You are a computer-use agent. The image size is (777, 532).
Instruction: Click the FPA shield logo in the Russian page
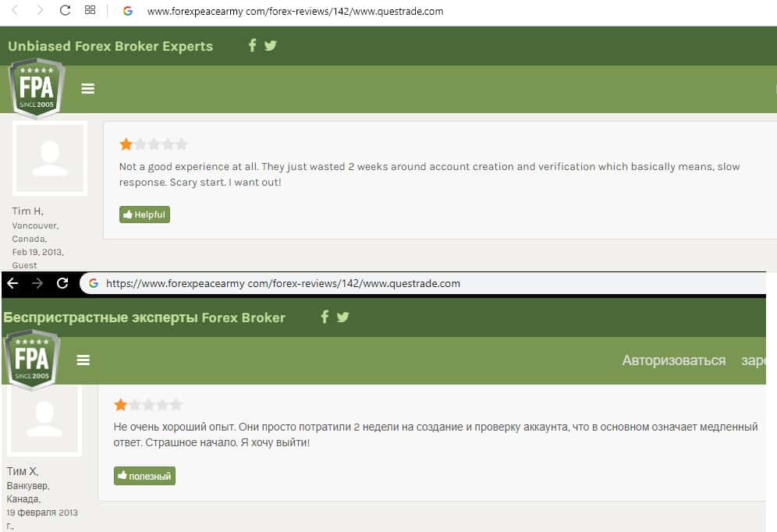pos(32,360)
